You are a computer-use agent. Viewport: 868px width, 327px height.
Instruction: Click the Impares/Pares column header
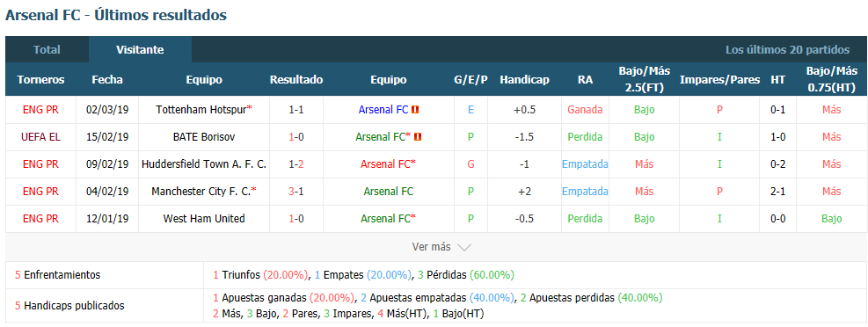tap(719, 80)
